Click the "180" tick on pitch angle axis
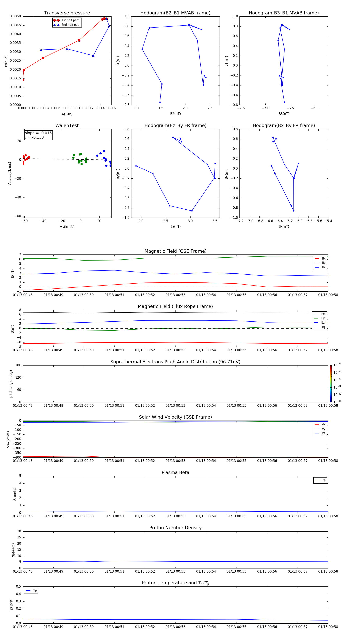Screen dimensions: 351x644 pyautogui.click(x=18, y=365)
